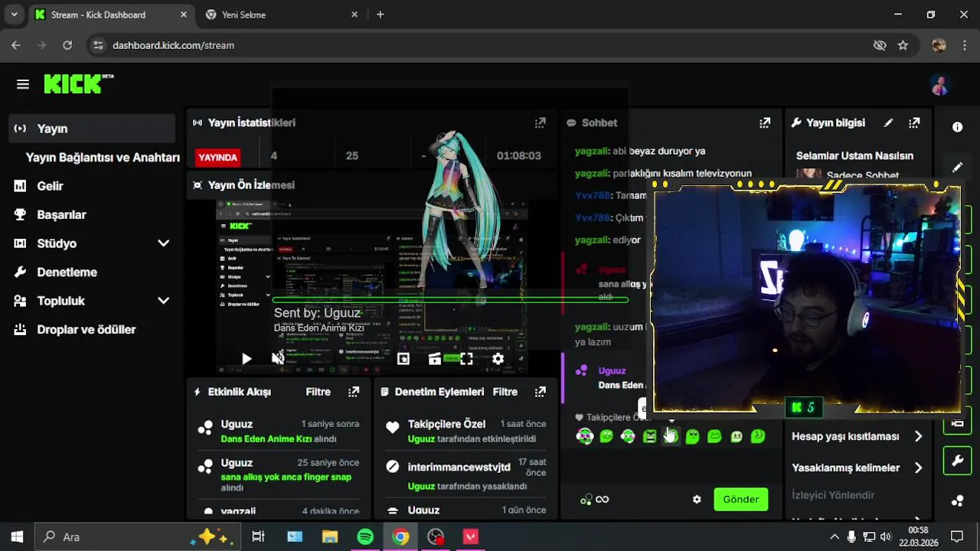Pop out the Sohbet chat panel

click(764, 122)
